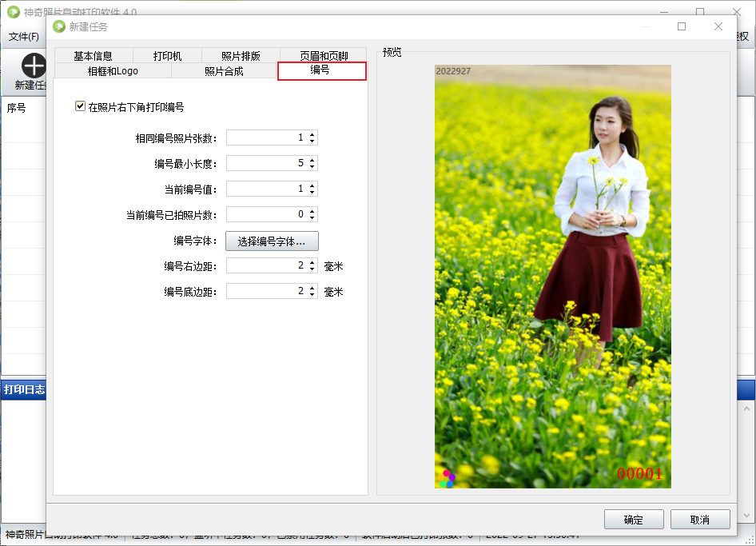Increase 相同编号照片张数 with up arrow
The image size is (756, 546).
tap(312, 134)
